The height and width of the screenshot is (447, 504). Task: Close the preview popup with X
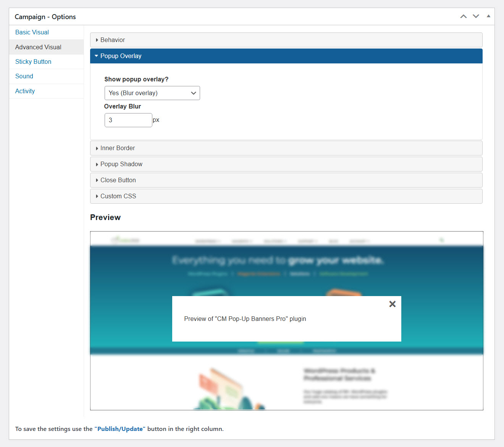click(x=392, y=304)
